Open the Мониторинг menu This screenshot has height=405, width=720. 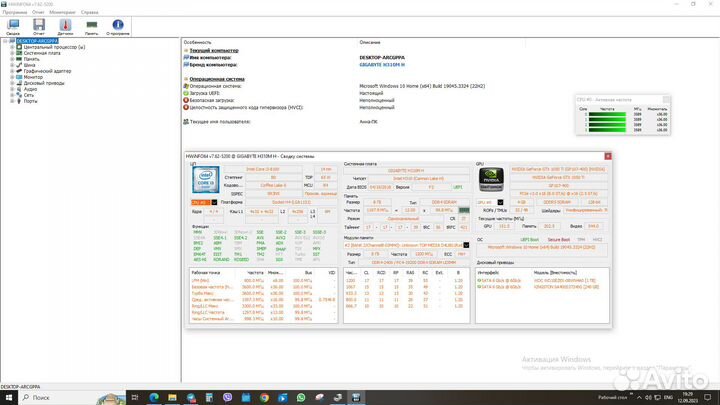[62, 12]
